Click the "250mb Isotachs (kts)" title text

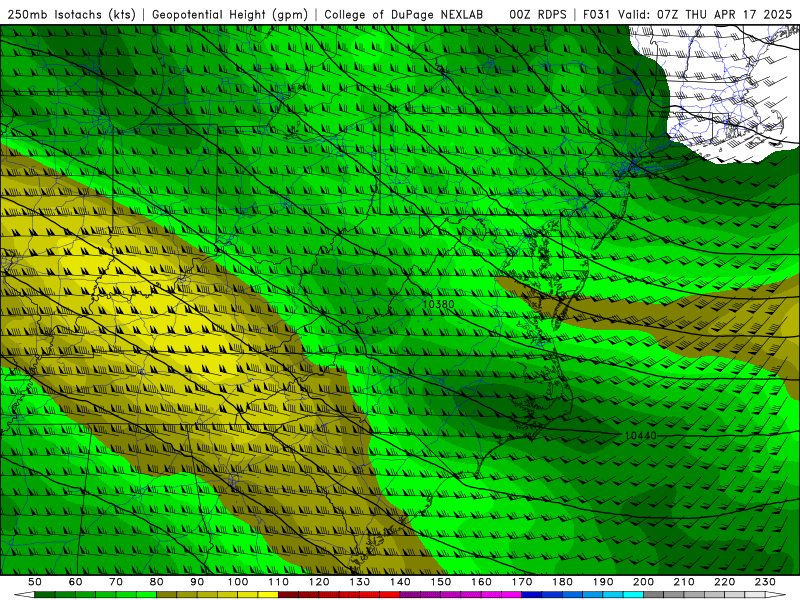click(71, 15)
